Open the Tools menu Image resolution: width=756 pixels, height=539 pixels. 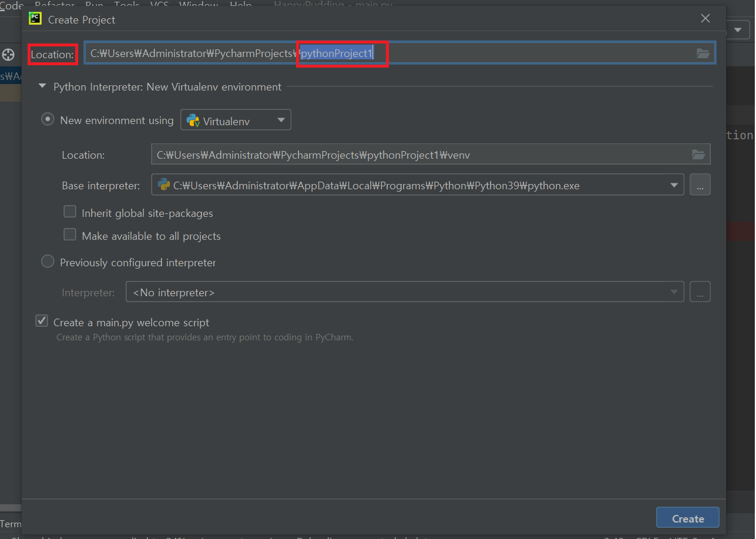pyautogui.click(x=127, y=5)
